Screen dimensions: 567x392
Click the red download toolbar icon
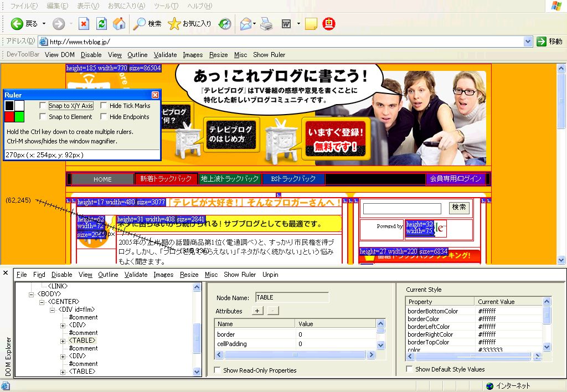(329, 24)
